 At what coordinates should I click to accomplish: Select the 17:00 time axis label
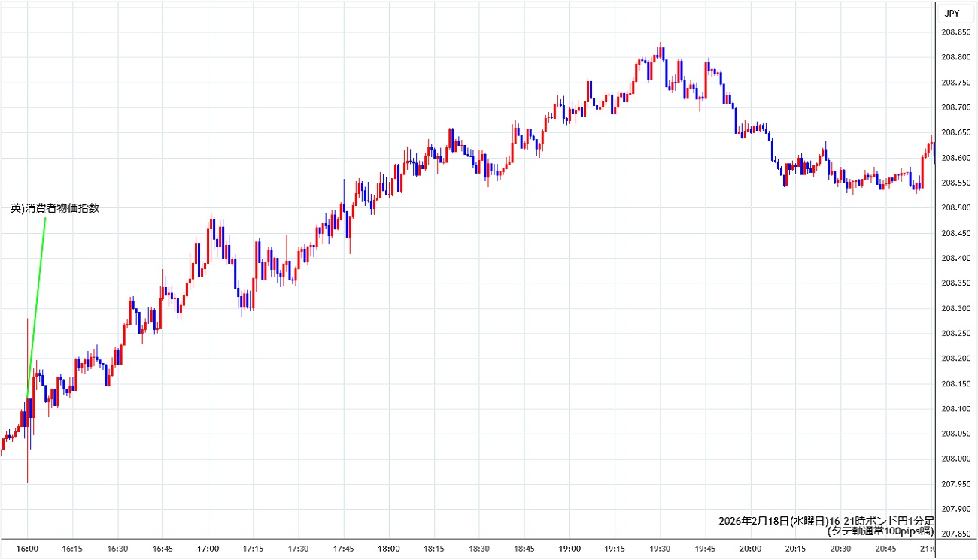pyautogui.click(x=208, y=549)
